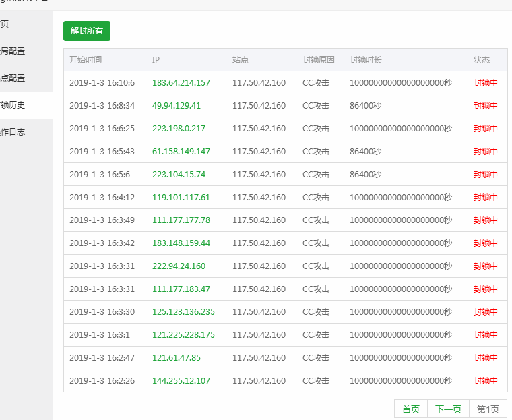Open IP link 111.177.177.78
Viewport: 512px width, 420px height.
(x=181, y=220)
